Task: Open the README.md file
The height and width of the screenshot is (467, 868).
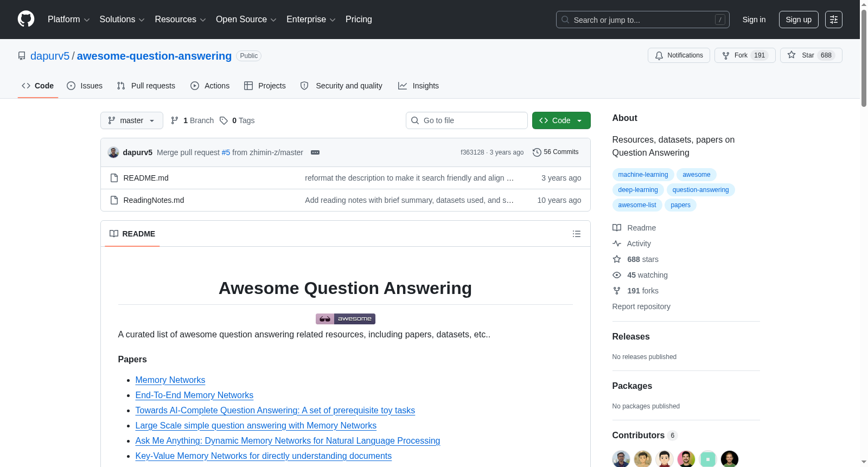Action: (146, 178)
